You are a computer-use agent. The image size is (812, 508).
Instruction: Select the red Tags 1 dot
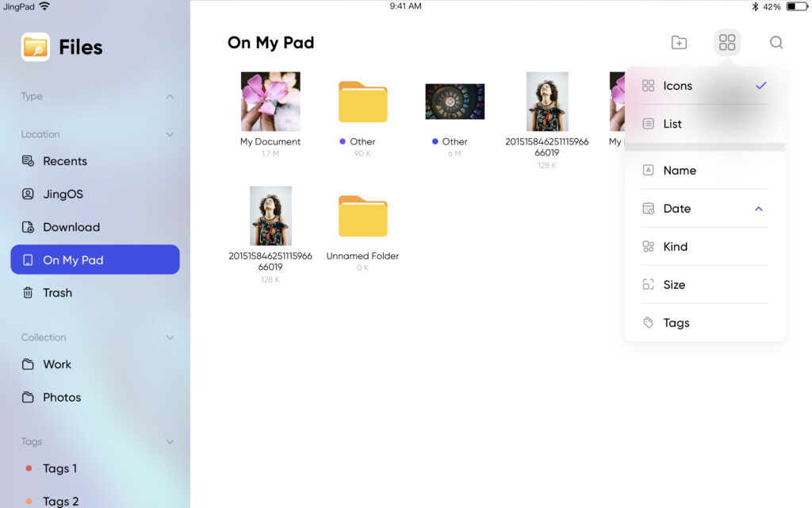click(29, 468)
